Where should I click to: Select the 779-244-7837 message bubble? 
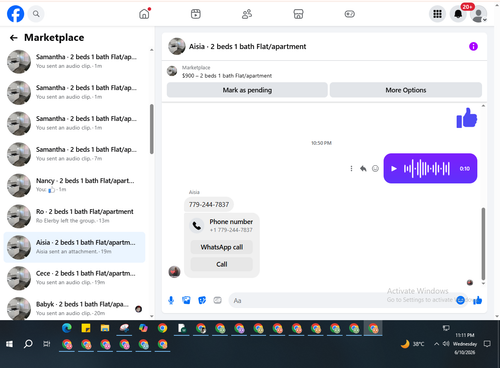coord(209,204)
